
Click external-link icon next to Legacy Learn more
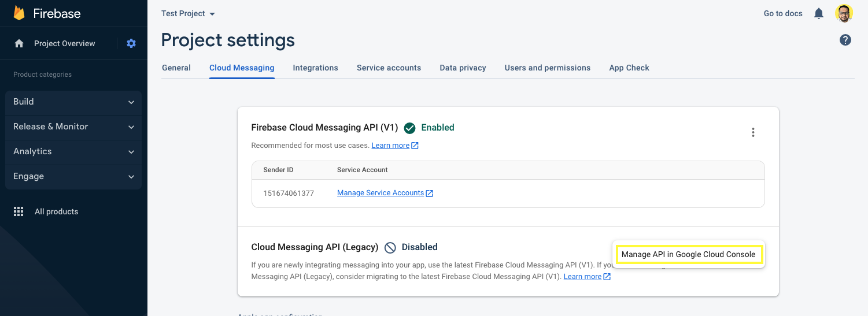tap(607, 277)
